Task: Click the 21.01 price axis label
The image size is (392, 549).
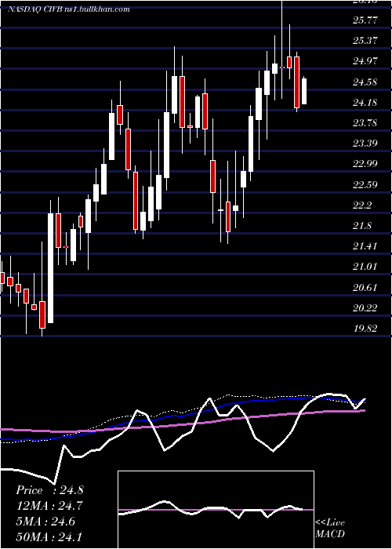Action: tap(365, 267)
